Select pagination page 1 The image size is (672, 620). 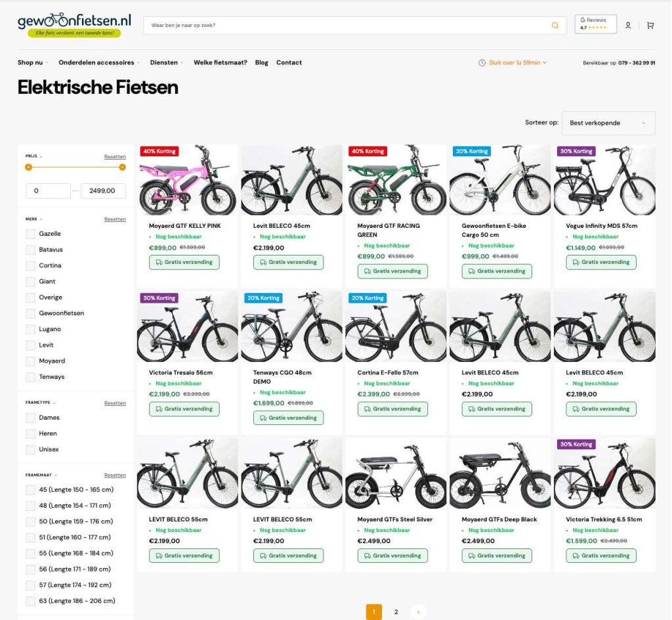[x=373, y=612]
